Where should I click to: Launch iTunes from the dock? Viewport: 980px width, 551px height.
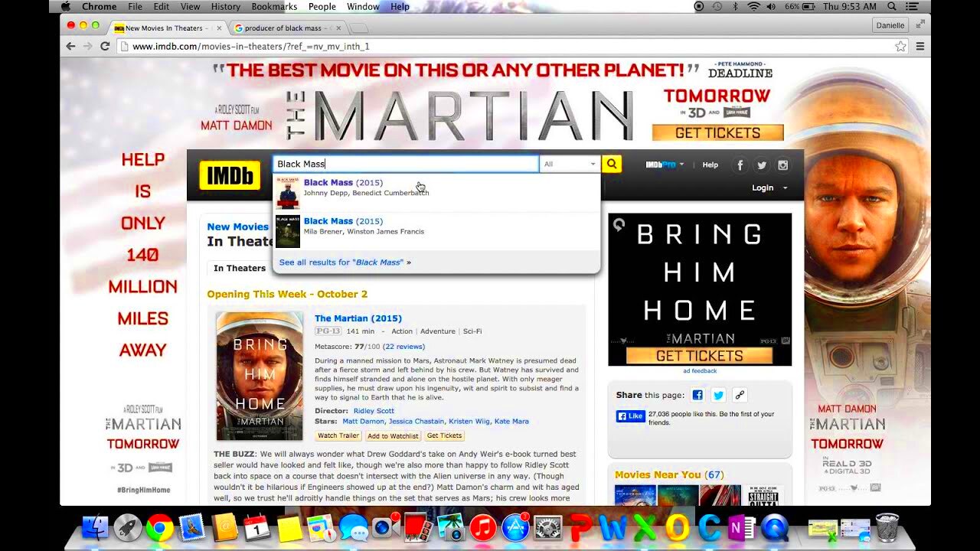483,528
